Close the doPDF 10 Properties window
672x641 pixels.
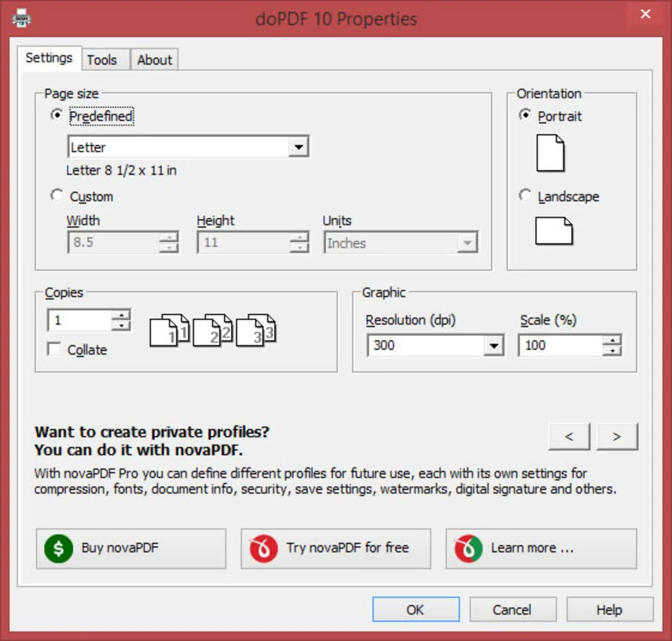pyautogui.click(x=646, y=14)
